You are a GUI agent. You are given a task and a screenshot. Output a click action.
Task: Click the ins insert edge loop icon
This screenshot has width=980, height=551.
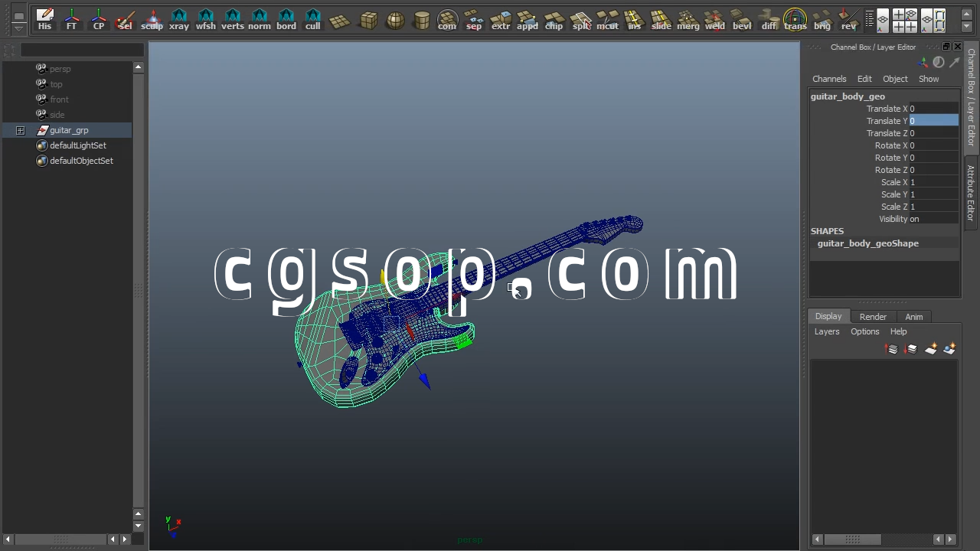(635, 20)
